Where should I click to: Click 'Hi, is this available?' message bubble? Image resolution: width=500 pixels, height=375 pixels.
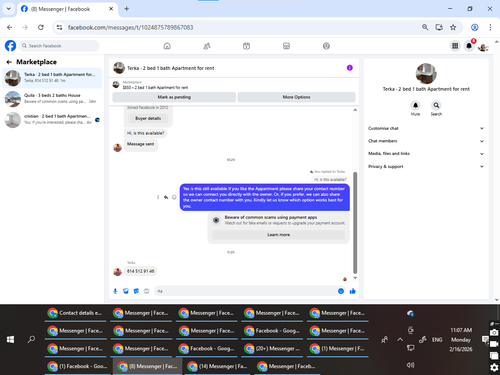[146, 133]
